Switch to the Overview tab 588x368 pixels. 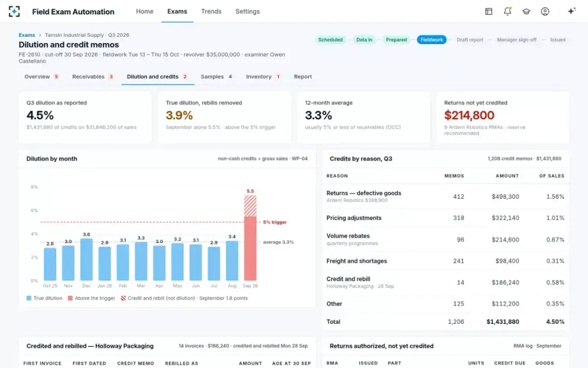(x=42, y=77)
